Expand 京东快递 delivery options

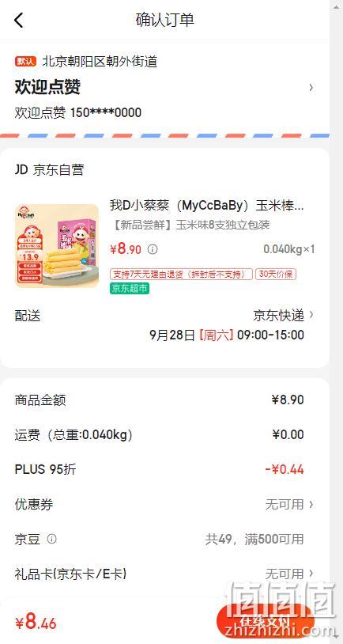[x=284, y=316]
